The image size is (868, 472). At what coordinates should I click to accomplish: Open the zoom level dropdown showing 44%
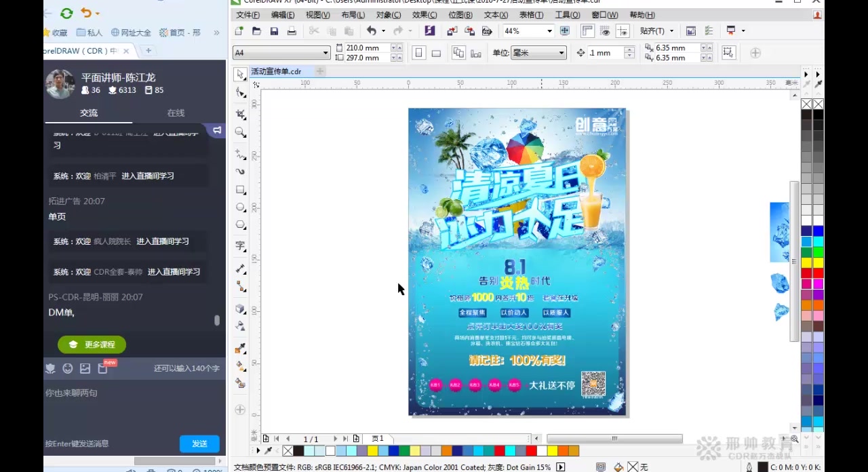(x=551, y=31)
